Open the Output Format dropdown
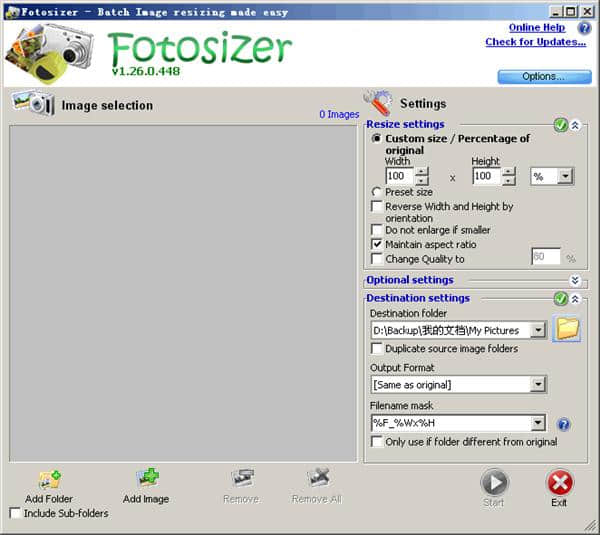The height and width of the screenshot is (535, 600). (538, 385)
